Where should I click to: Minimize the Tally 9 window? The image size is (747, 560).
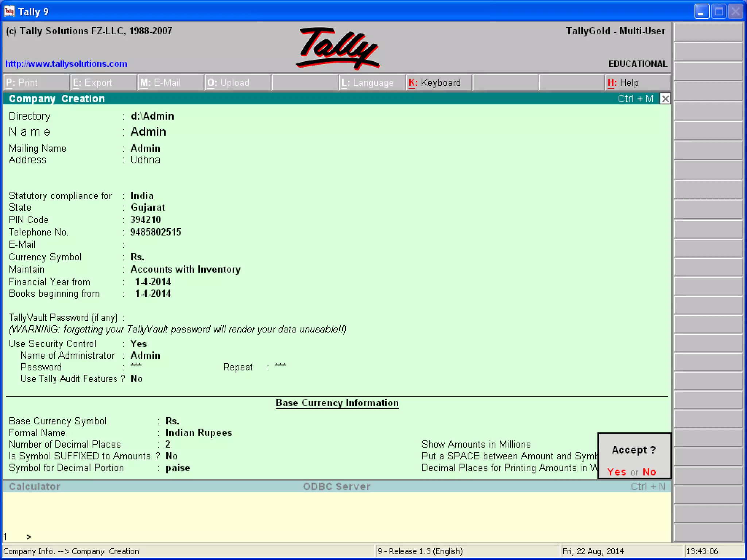(x=701, y=12)
